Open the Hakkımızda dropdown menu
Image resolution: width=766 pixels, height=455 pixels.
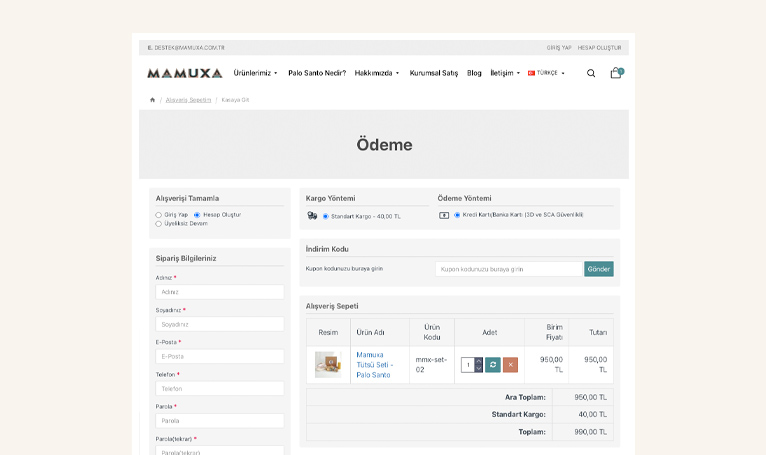(377, 73)
